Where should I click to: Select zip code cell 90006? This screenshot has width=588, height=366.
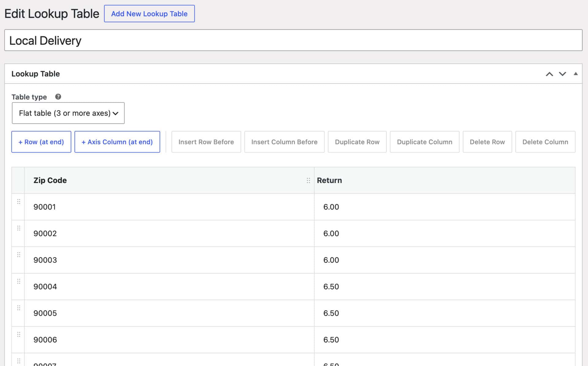[x=169, y=340]
